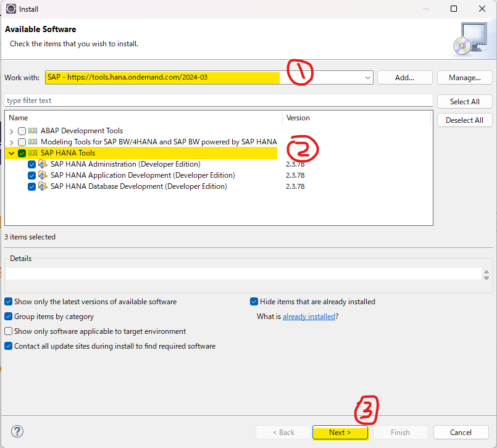The image size is (497, 448).
Task: Click the Details scroll up arrow
Action: pos(487,272)
